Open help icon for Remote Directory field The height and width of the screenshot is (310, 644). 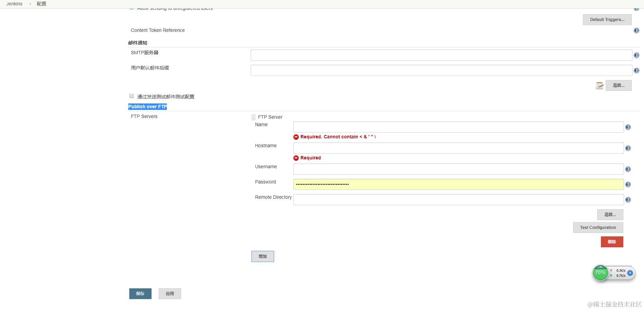pyautogui.click(x=628, y=200)
